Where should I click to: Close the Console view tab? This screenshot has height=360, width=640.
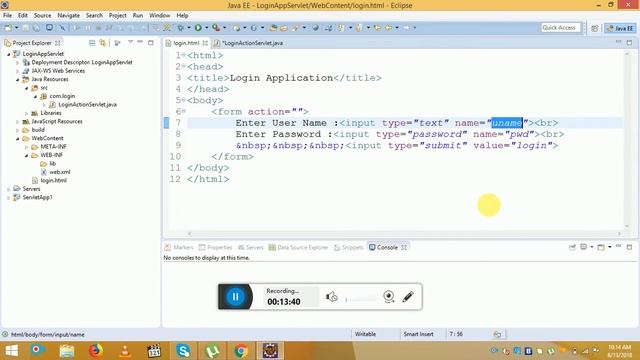point(404,247)
